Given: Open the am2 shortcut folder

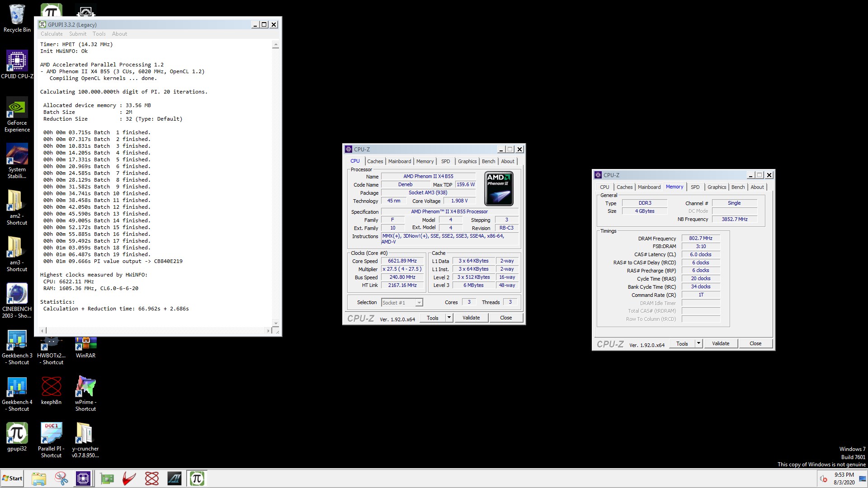Looking at the screenshot, I should (x=17, y=207).
